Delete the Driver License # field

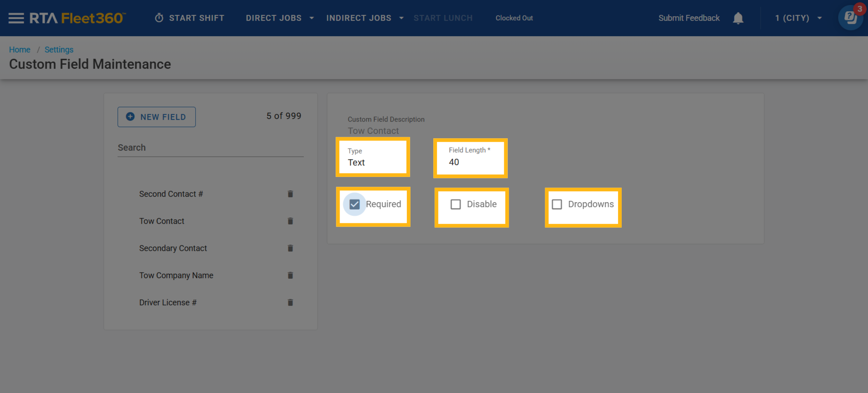click(290, 303)
